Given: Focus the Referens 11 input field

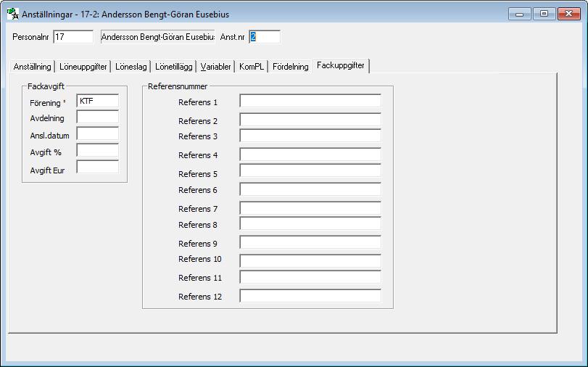Looking at the screenshot, I should coord(310,277).
